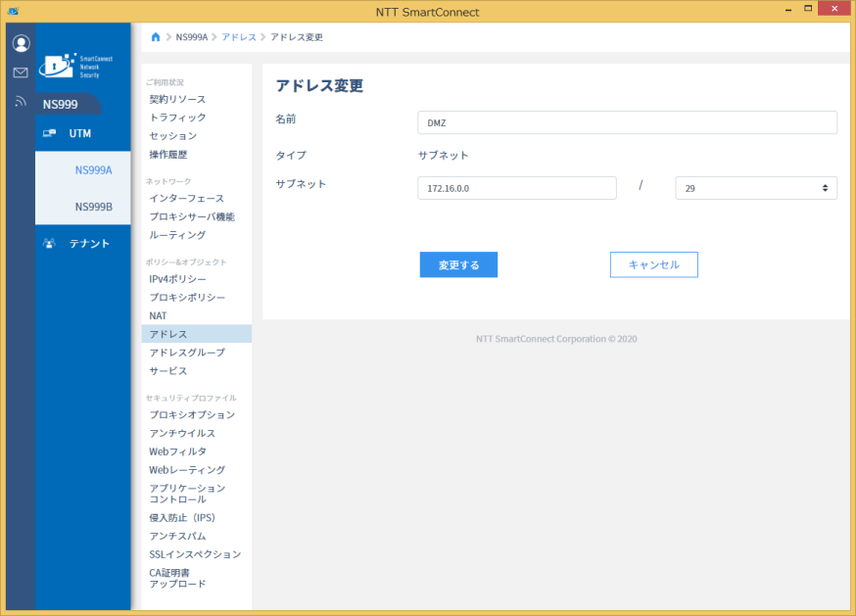Open the subnet mask dropdown showing 29

pos(756,188)
